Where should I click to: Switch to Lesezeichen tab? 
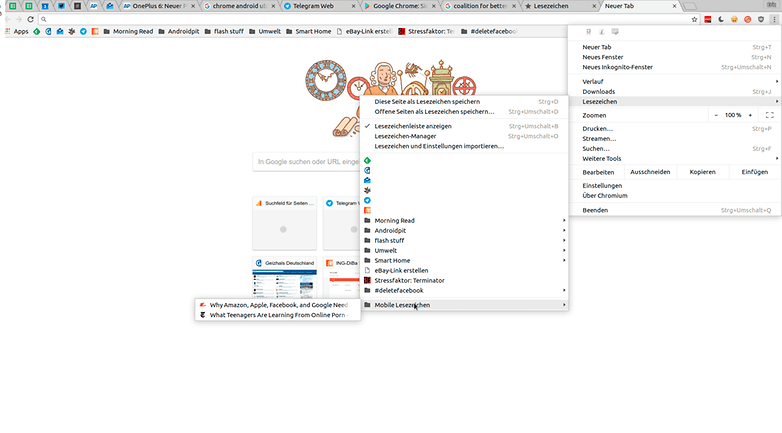click(x=560, y=6)
